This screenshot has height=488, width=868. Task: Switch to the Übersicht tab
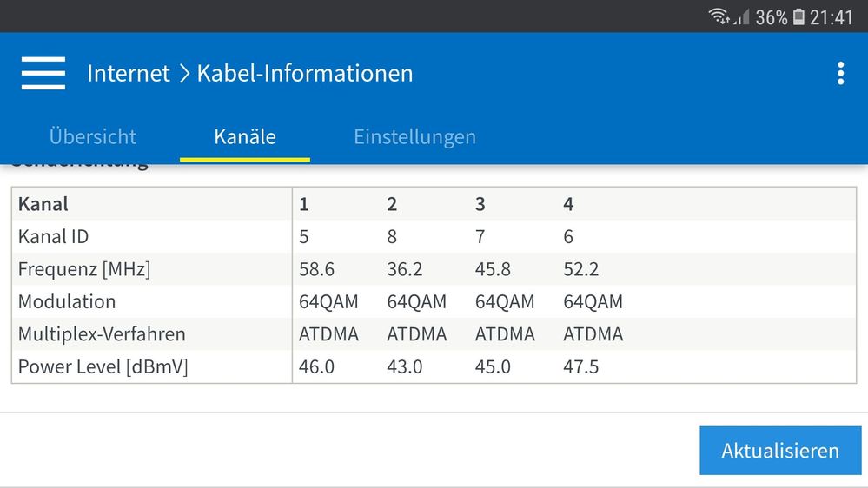(93, 136)
